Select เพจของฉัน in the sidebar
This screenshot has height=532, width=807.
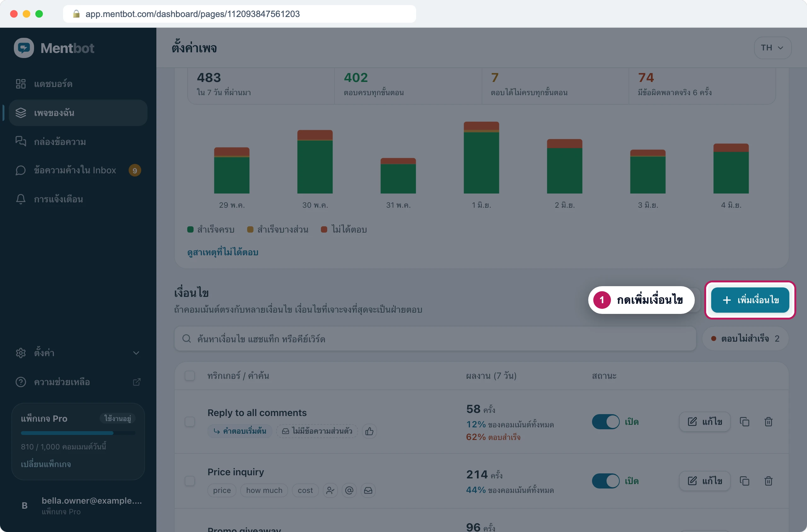tap(78, 113)
